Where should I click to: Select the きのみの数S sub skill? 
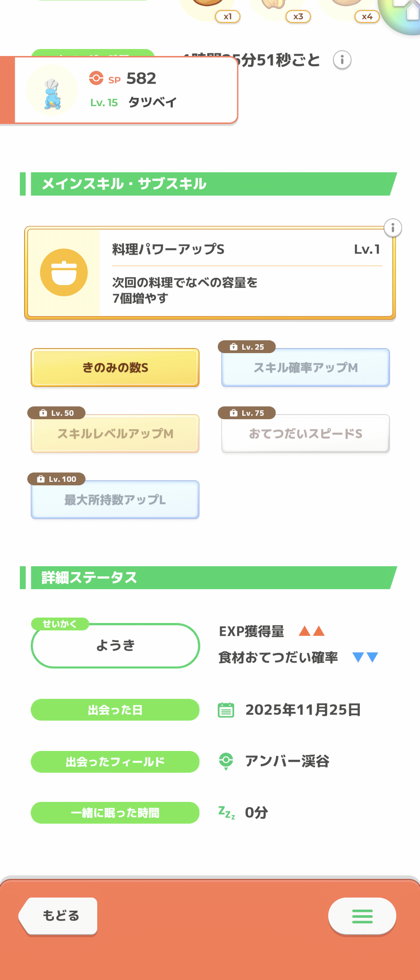point(115,368)
